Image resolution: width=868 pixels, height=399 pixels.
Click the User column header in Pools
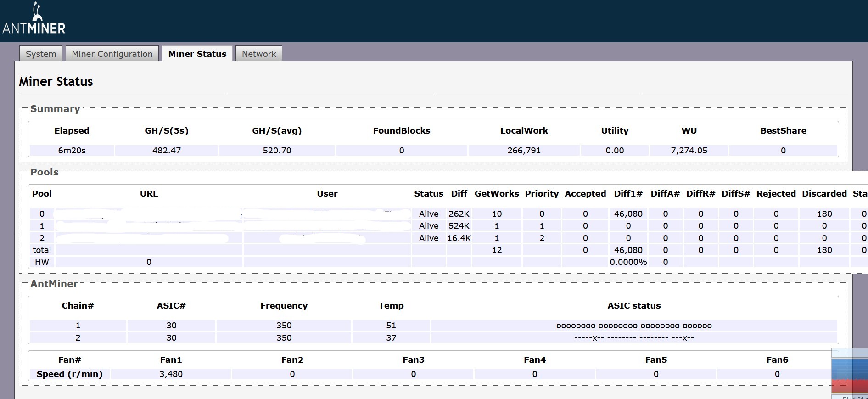[x=327, y=194]
